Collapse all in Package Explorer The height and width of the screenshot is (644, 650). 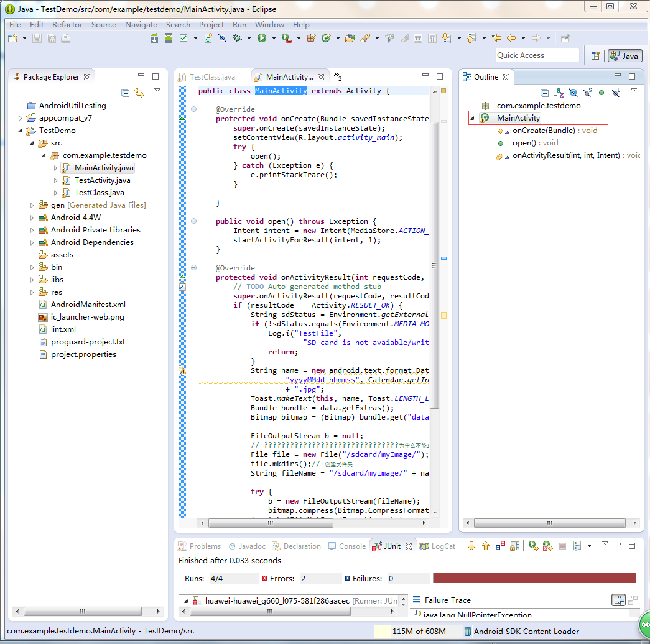click(x=126, y=93)
